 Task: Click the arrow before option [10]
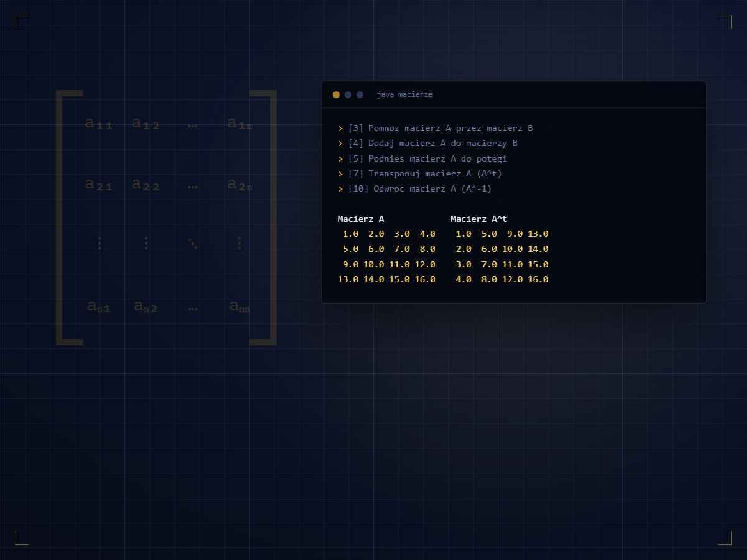(340, 189)
